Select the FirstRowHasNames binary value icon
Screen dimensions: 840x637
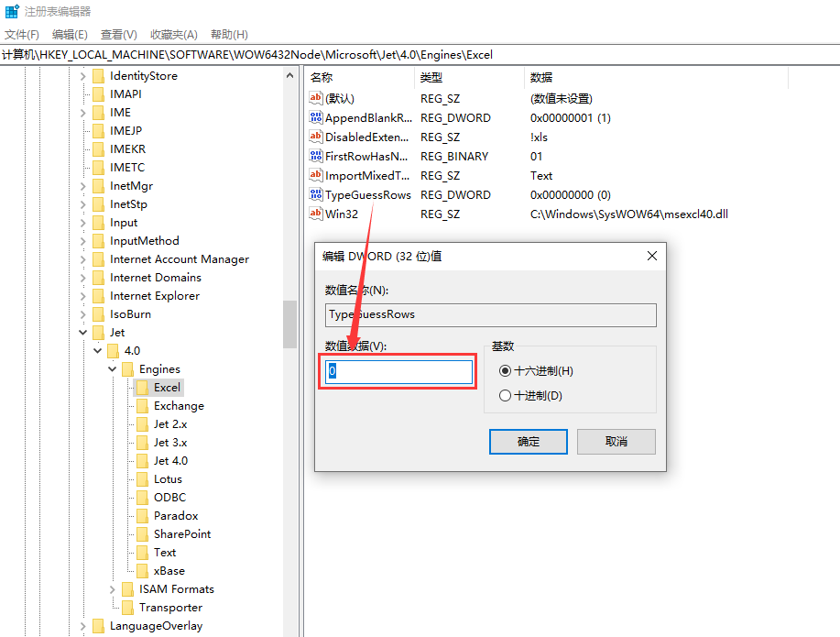coord(315,156)
